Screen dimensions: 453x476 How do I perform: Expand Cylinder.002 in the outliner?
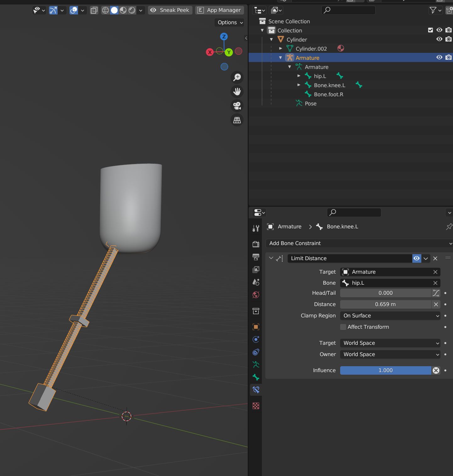[281, 48]
